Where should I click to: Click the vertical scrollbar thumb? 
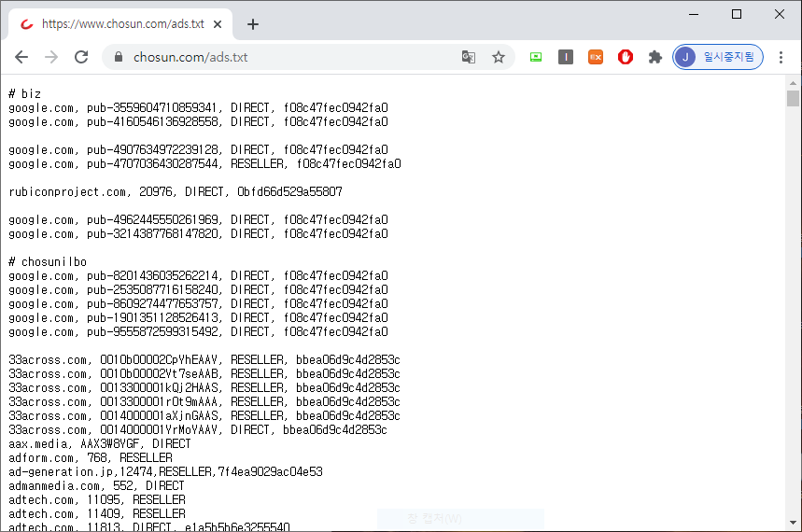pos(793,98)
